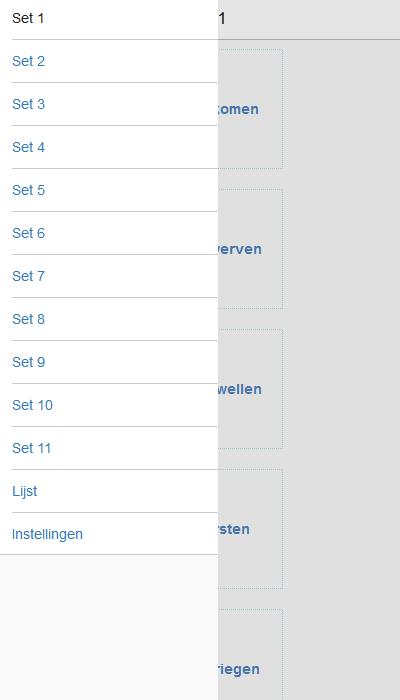The image size is (400, 700).
Task: Select Set 9 from the list
Action: tap(109, 362)
